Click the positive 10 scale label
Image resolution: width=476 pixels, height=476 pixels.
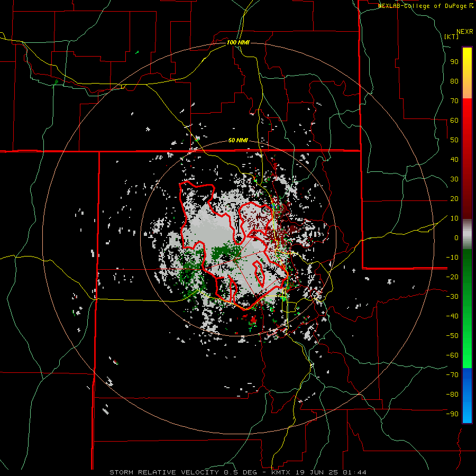click(x=454, y=218)
